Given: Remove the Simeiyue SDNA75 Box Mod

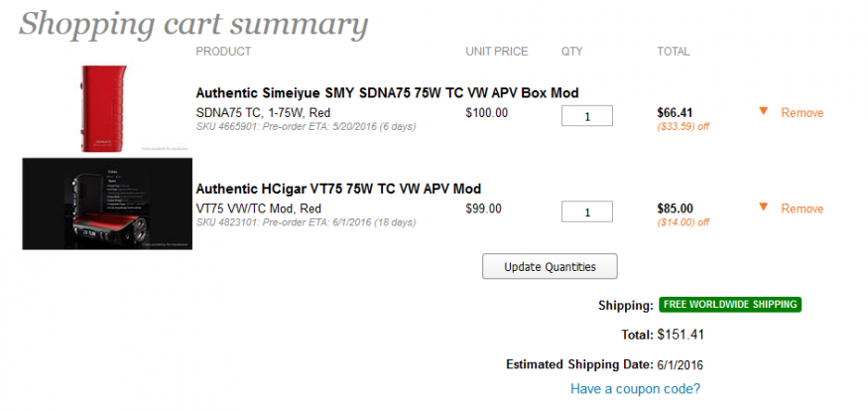Looking at the screenshot, I should (x=803, y=113).
